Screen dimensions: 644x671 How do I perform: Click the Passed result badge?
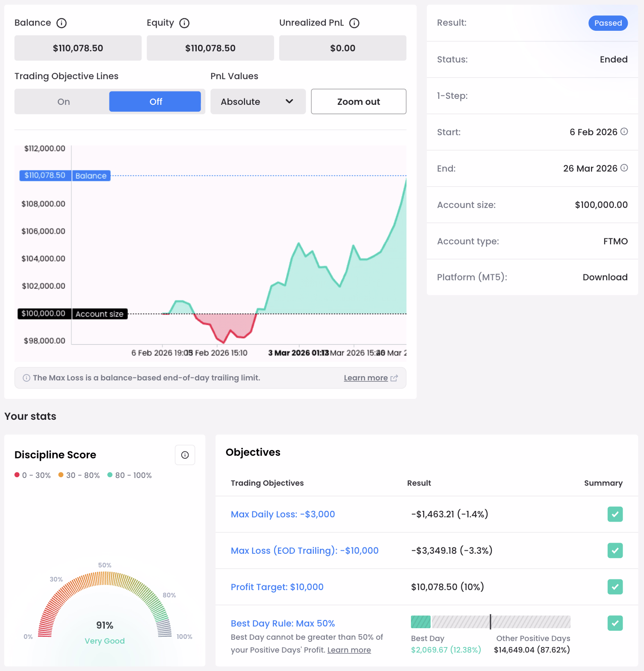pyautogui.click(x=608, y=23)
